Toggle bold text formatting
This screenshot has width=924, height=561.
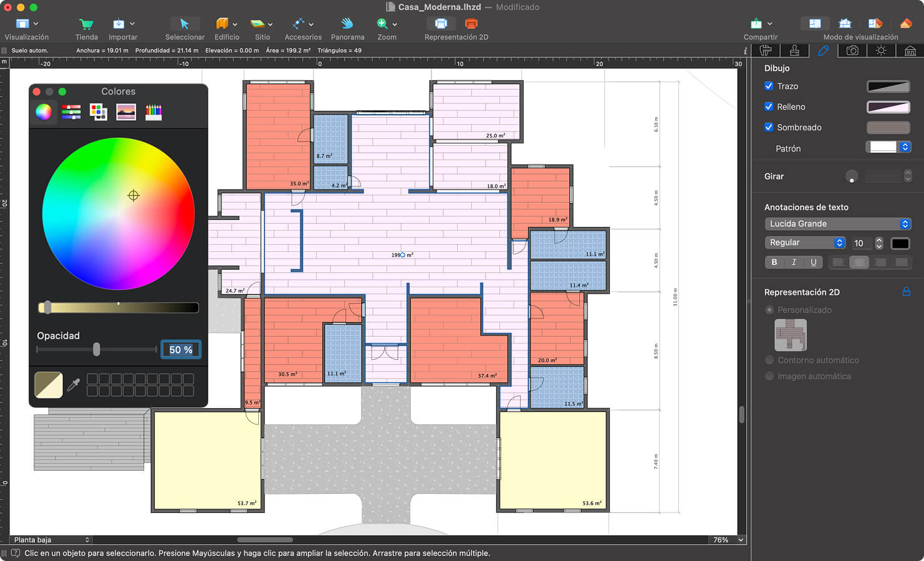tap(774, 262)
